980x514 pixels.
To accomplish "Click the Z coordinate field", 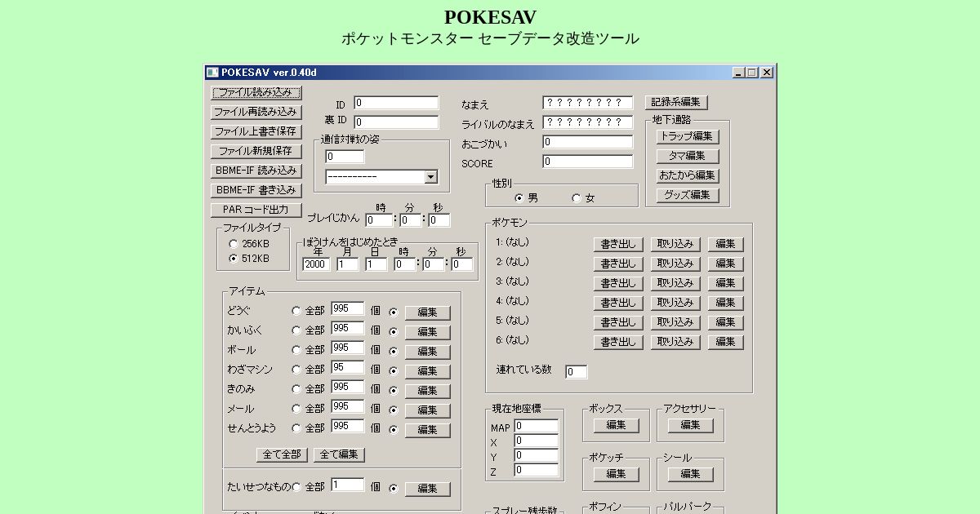I will point(537,470).
